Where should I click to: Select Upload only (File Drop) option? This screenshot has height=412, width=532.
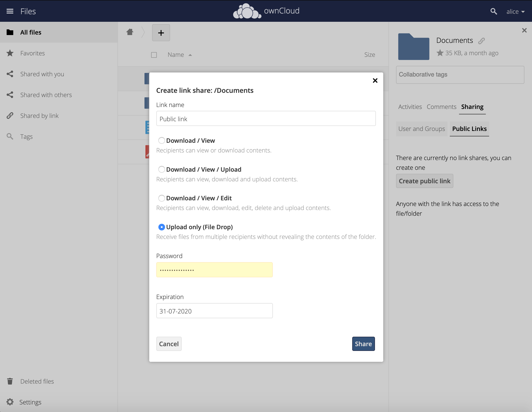[162, 227]
